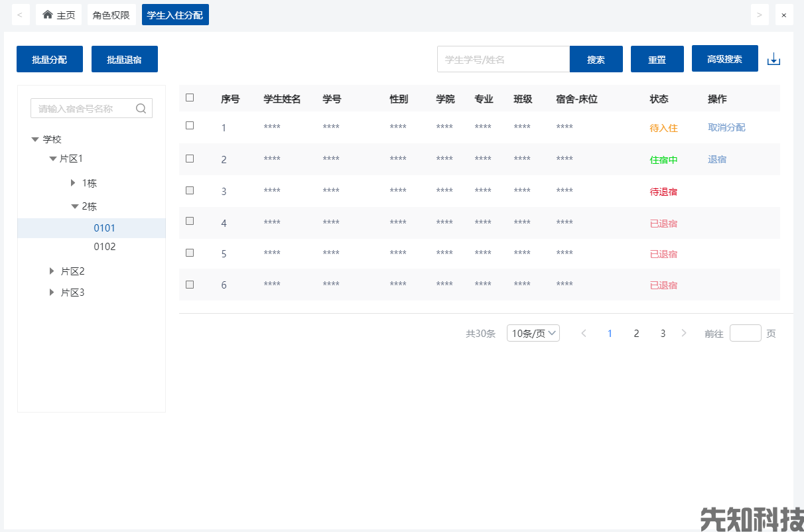Close tabs with the × button
Image resolution: width=804 pixels, height=532 pixels.
click(784, 15)
